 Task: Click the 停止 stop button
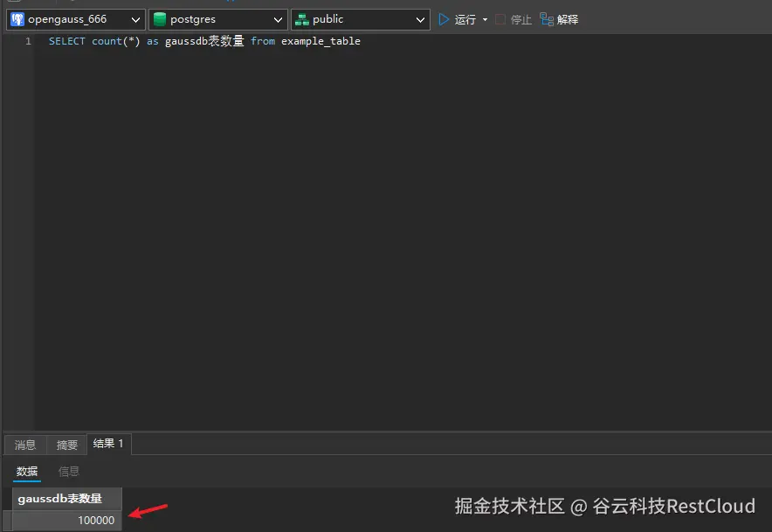(x=514, y=20)
